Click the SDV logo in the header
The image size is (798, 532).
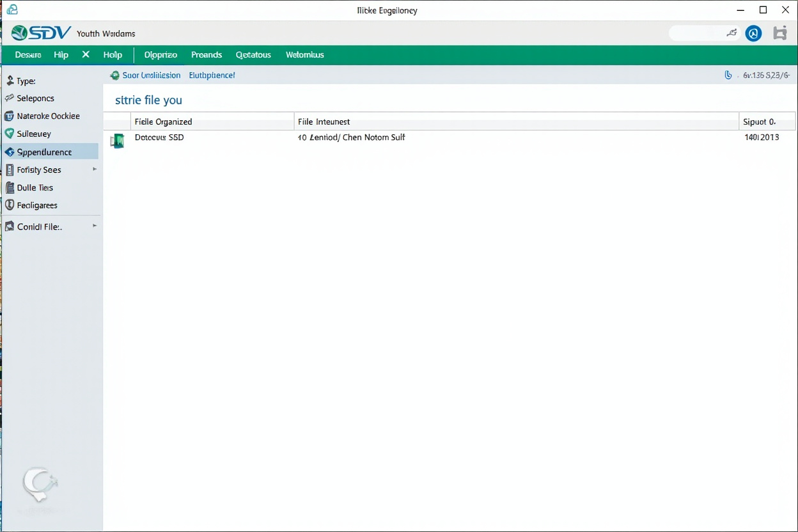[40, 33]
